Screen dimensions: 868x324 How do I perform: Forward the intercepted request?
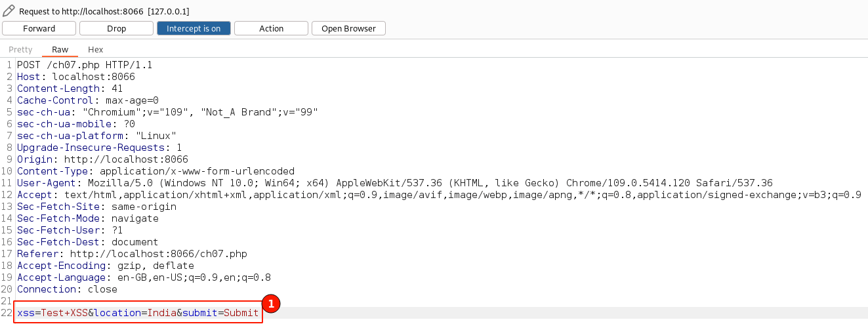[x=39, y=28]
